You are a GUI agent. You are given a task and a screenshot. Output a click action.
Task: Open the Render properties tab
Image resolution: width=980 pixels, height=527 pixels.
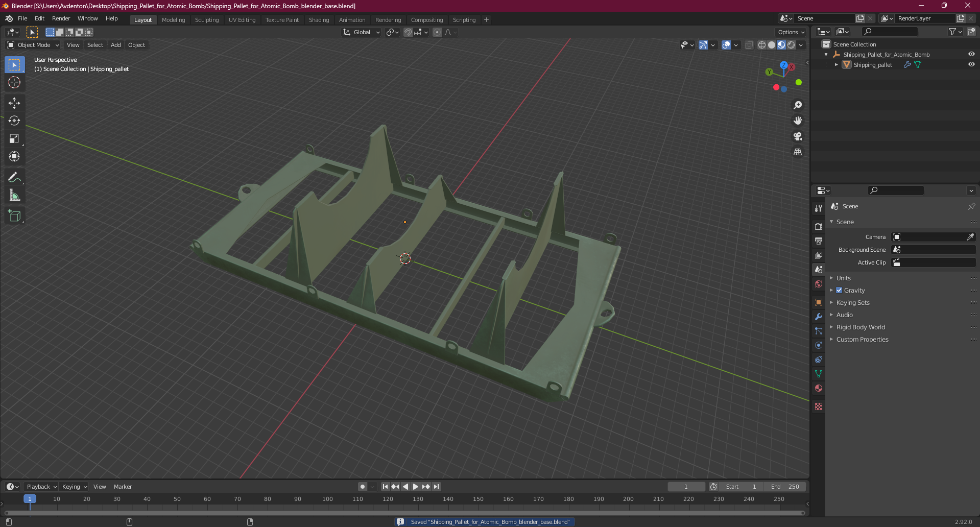[x=819, y=226]
